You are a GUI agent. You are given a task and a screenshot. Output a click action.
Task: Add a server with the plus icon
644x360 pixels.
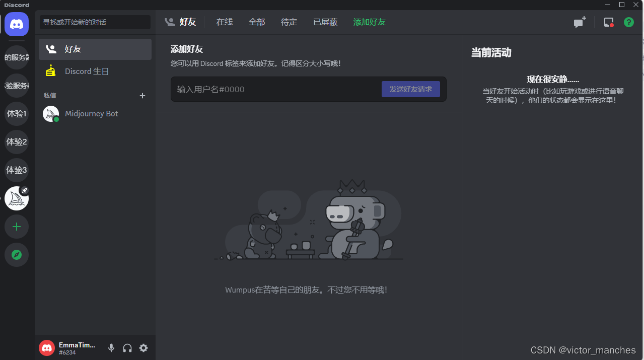click(x=17, y=227)
